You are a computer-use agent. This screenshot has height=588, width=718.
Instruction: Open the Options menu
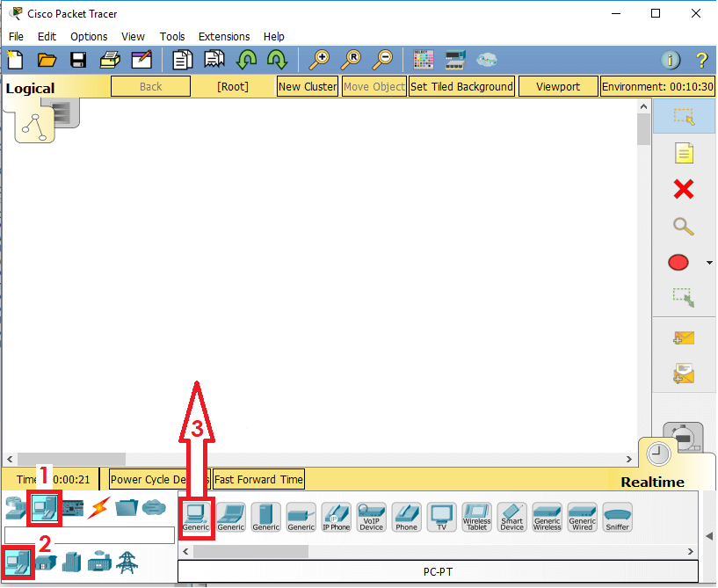coord(89,36)
